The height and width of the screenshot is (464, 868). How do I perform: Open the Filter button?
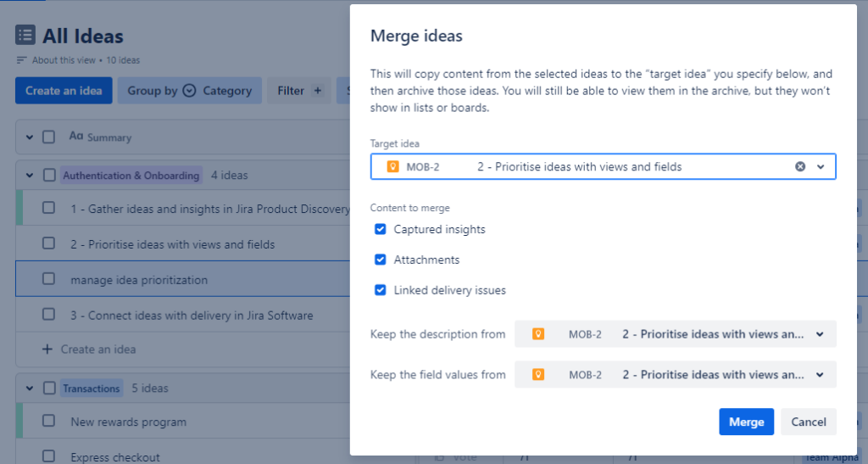299,91
